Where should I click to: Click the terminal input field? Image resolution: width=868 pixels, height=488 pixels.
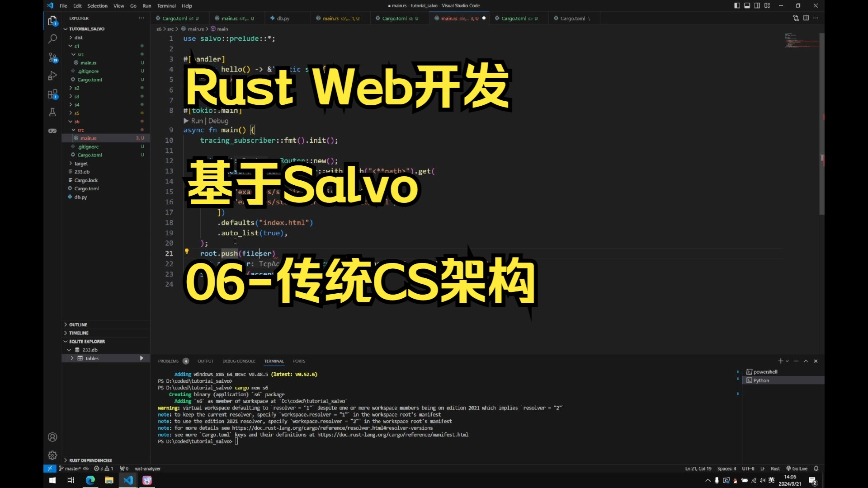click(238, 441)
